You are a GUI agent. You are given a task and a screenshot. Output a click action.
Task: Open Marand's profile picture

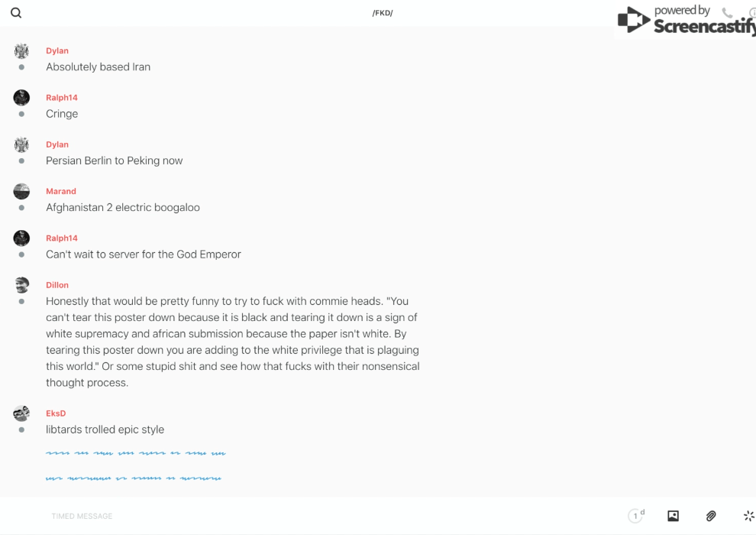click(21, 191)
